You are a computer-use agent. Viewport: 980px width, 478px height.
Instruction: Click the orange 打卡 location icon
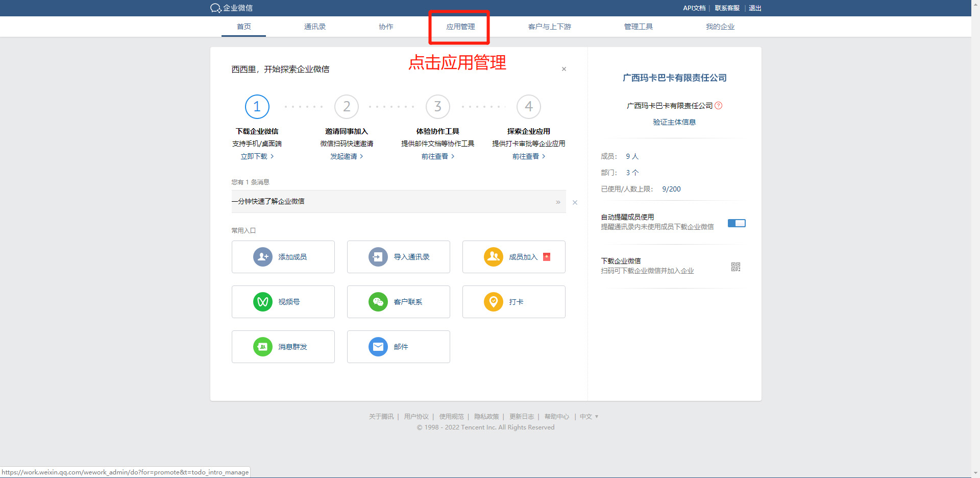click(494, 302)
